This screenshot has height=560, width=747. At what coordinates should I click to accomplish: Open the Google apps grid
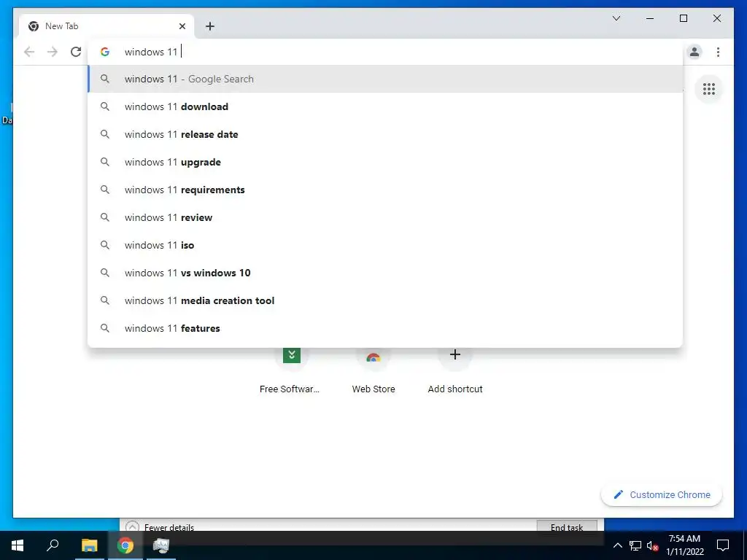point(709,89)
